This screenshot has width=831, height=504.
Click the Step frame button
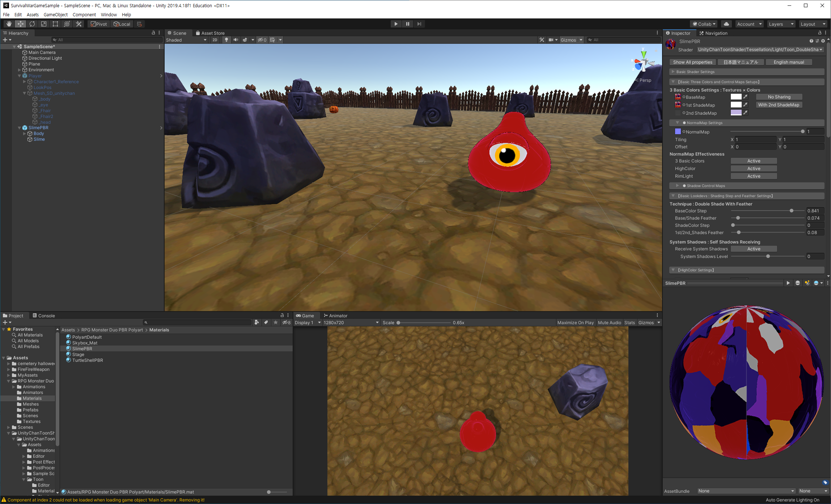pos(419,24)
